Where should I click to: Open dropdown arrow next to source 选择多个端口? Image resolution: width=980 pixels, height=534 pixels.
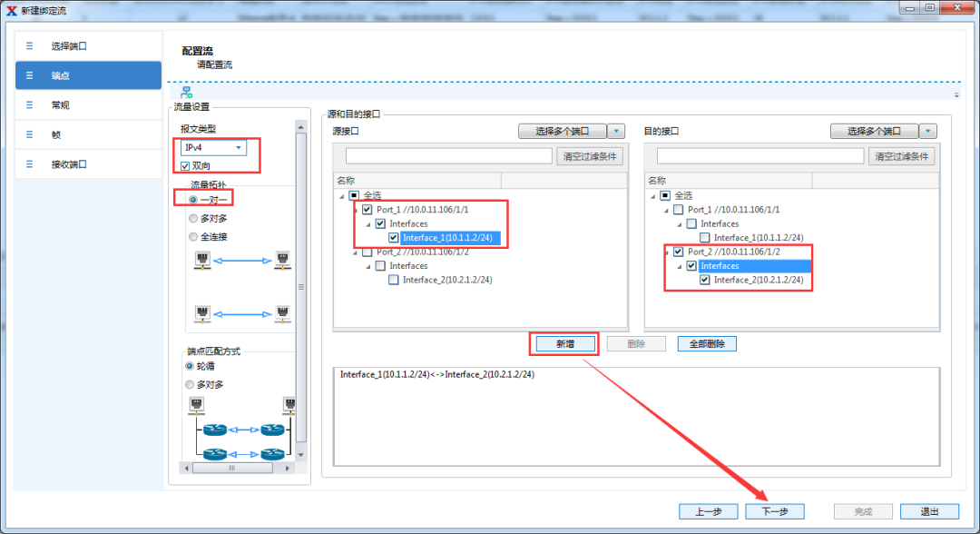pyautogui.click(x=616, y=132)
